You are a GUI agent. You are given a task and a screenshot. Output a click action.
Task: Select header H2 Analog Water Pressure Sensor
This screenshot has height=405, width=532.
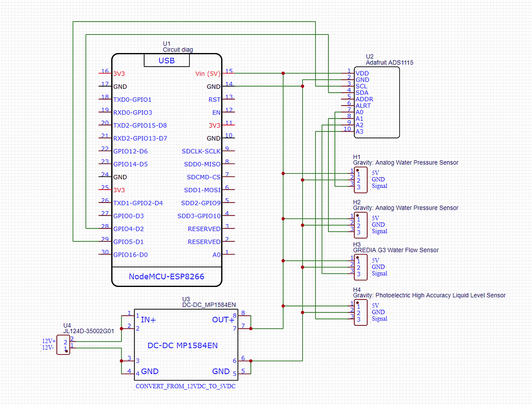click(360, 224)
